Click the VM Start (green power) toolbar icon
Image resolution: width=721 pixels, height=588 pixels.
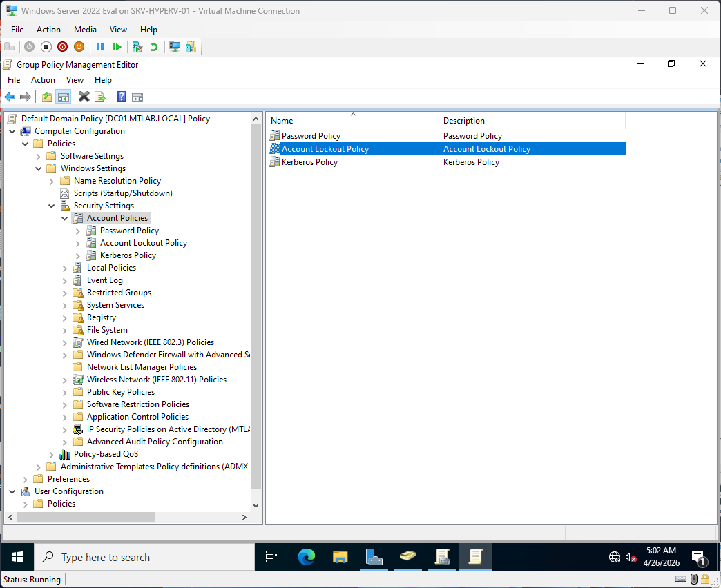click(x=30, y=47)
